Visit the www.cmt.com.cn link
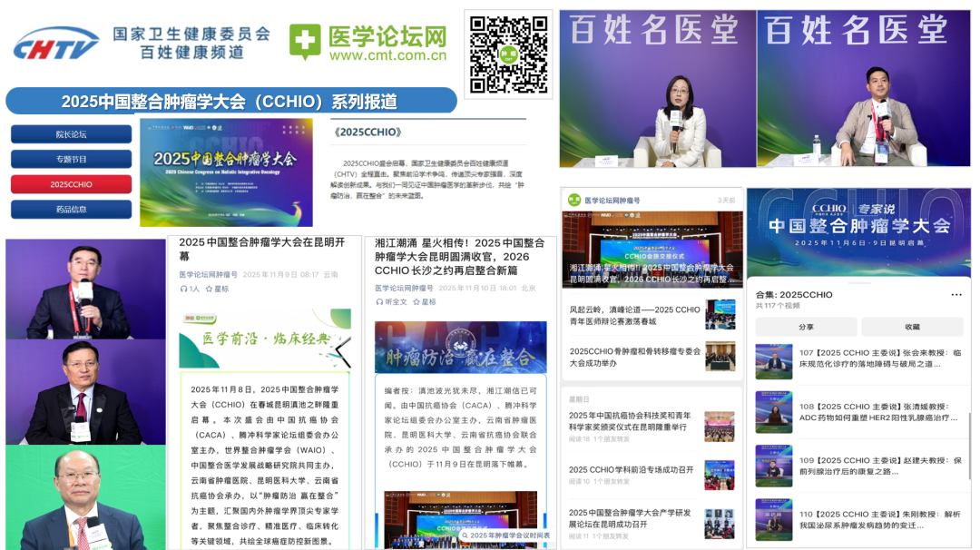Viewport: 980px width, 550px height. pos(387,55)
